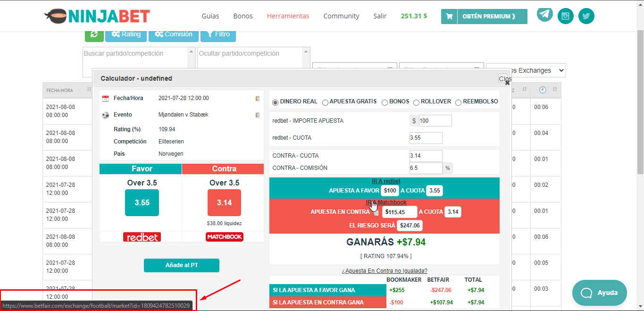The height and width of the screenshot is (311, 644).
Task: Click the 109.94 rating value
Action: click(167, 129)
